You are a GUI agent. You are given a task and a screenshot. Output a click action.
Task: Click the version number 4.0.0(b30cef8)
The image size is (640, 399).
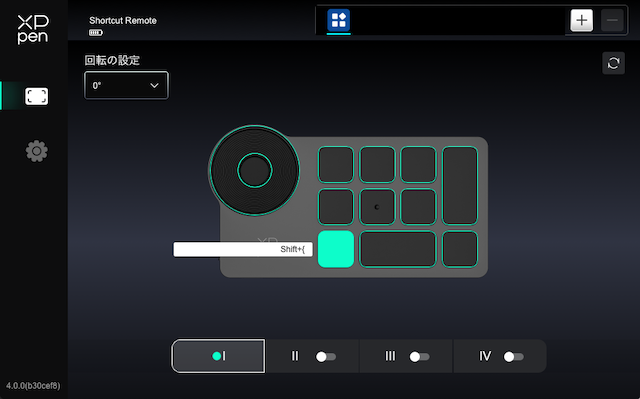(33, 386)
